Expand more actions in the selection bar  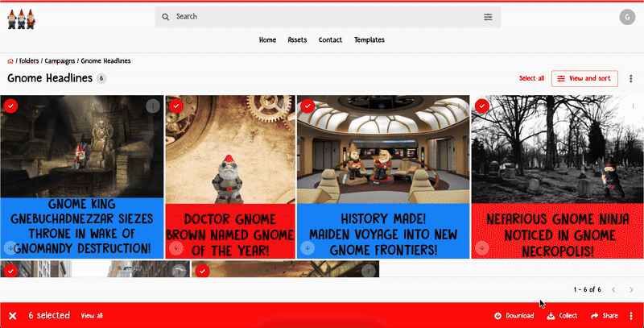click(x=630, y=316)
